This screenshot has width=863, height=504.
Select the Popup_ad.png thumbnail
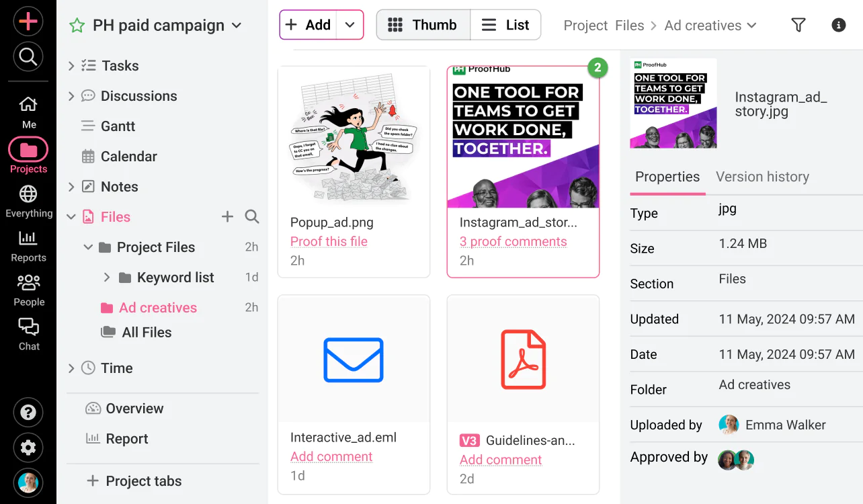point(354,138)
